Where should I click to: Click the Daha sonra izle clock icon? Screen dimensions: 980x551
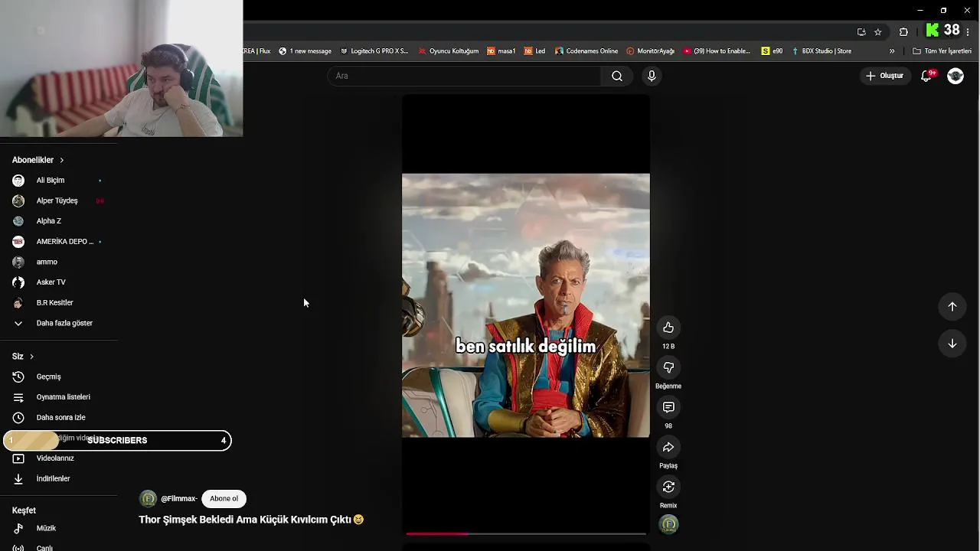point(18,418)
